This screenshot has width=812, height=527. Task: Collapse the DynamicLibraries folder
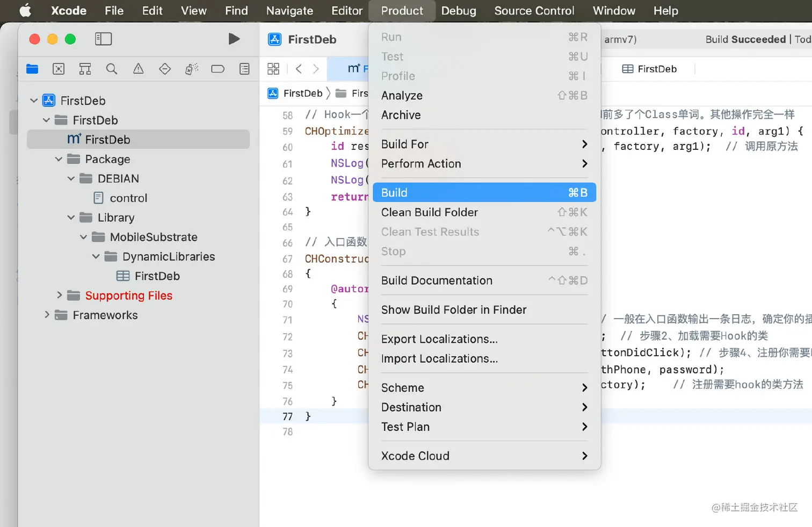[96, 256]
